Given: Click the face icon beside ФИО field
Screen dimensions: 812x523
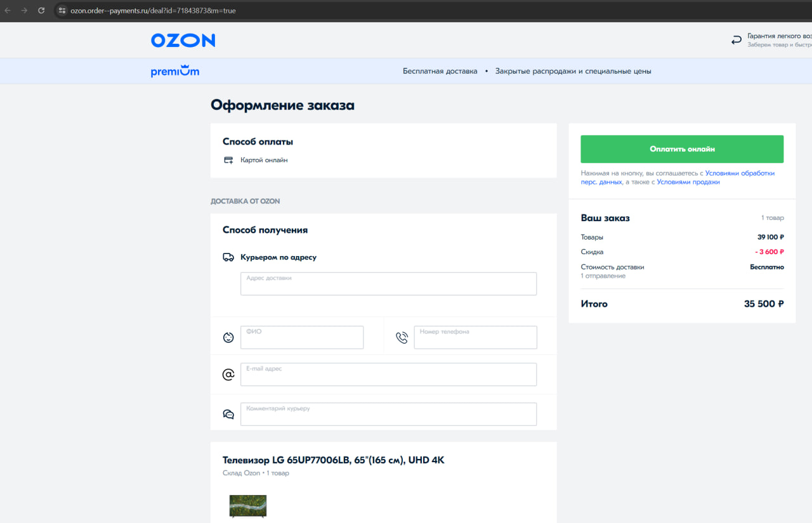Looking at the screenshot, I should 228,337.
